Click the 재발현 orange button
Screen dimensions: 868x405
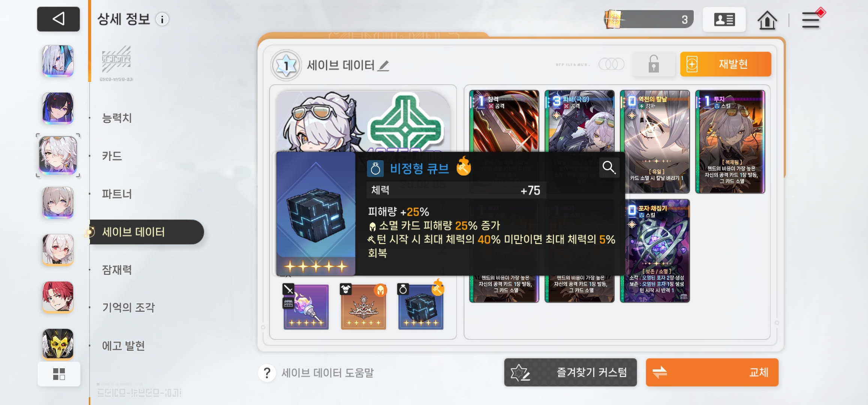point(726,64)
